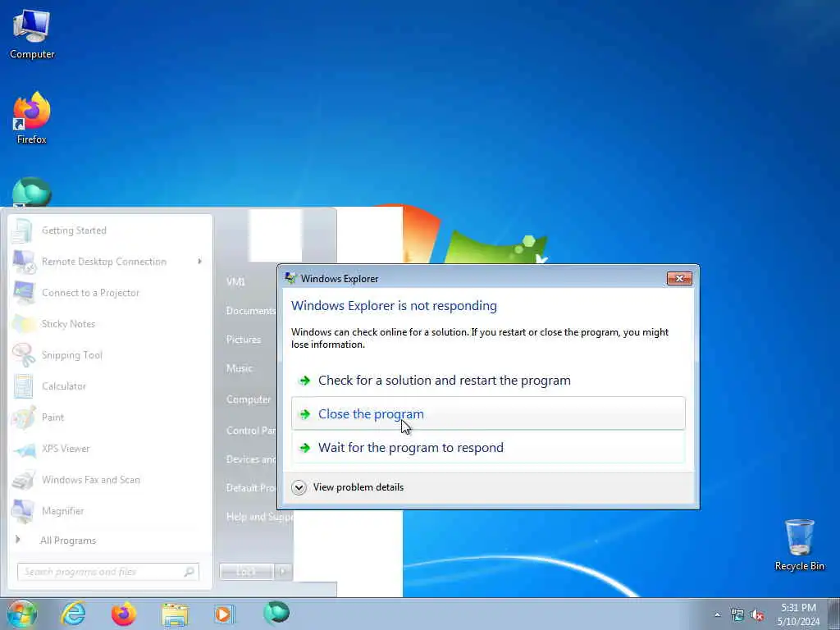
Task: Click the Windows Start orb
Action: coord(22,614)
